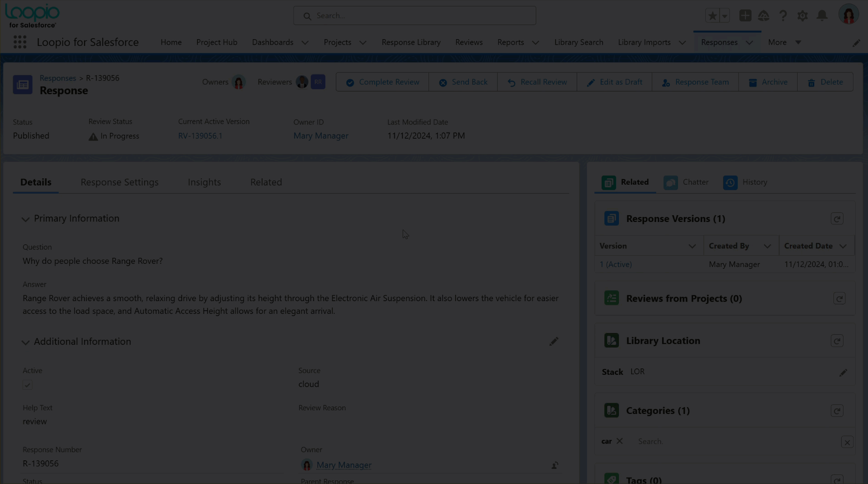Expand the Library Imports nav dropdown
This screenshot has width=868, height=484.
point(682,43)
